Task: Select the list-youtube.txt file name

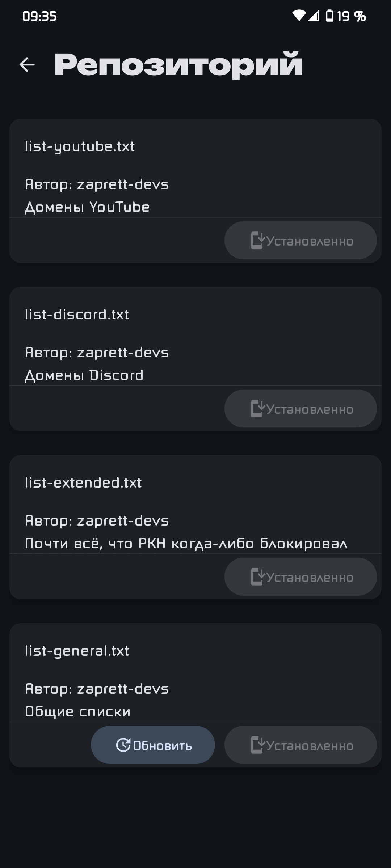Action: pos(80,146)
